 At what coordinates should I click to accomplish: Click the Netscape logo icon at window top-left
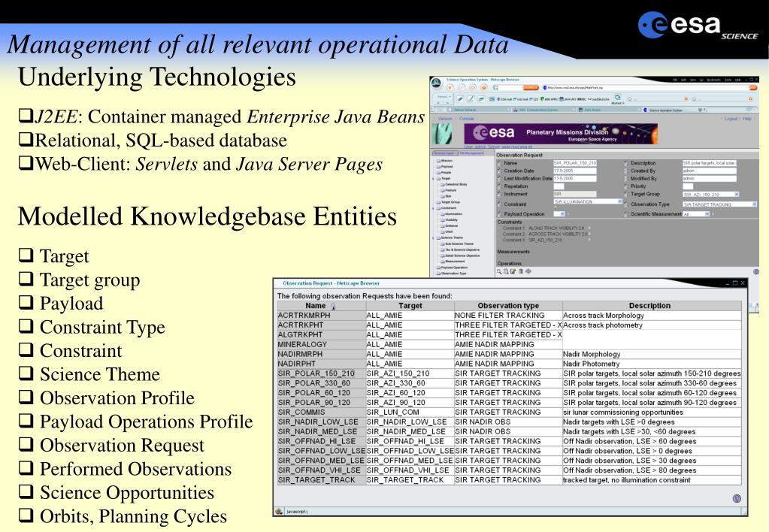(436, 83)
